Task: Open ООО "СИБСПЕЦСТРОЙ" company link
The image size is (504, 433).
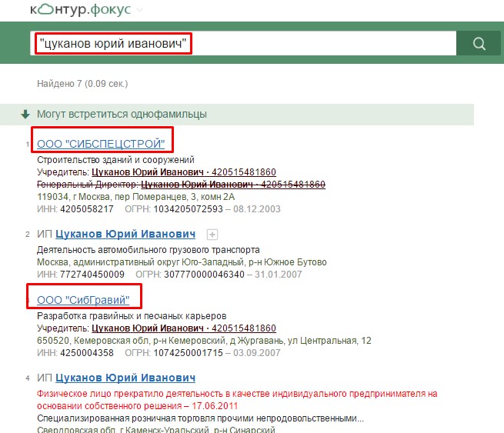Action: tap(101, 144)
